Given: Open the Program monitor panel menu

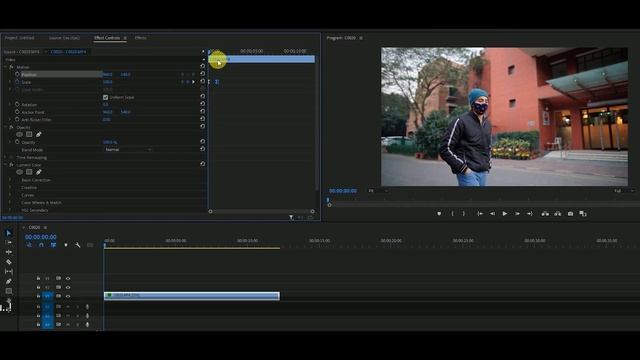Looking at the screenshot, I should click(x=361, y=38).
